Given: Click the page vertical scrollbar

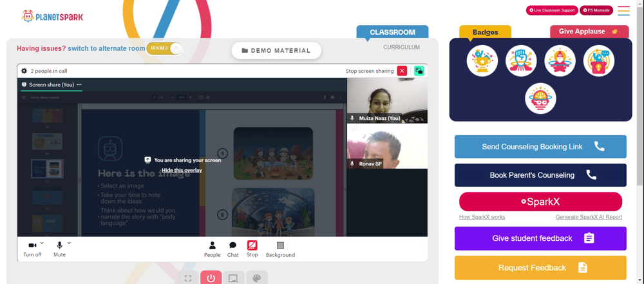Looking at the screenshot, I should tap(640, 95).
